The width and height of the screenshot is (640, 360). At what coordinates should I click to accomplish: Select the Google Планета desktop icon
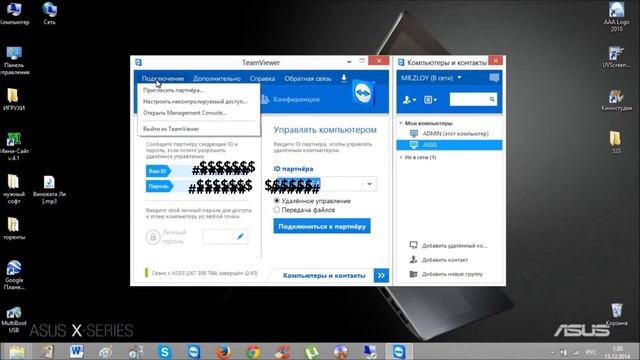pyautogui.click(x=14, y=275)
